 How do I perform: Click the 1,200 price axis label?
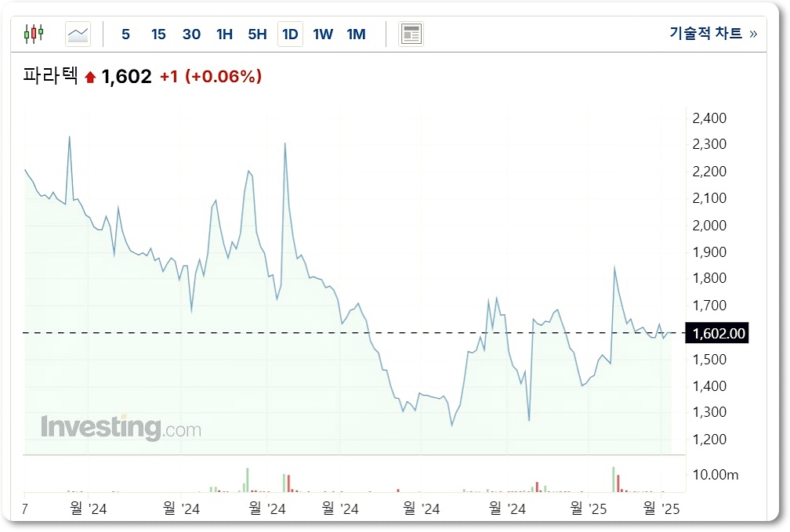point(709,440)
